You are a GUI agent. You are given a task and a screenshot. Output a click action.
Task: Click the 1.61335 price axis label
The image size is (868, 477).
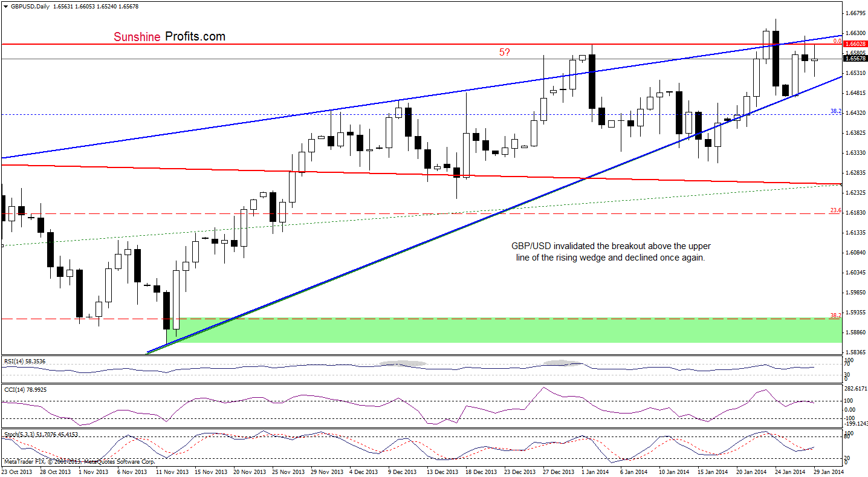click(855, 232)
